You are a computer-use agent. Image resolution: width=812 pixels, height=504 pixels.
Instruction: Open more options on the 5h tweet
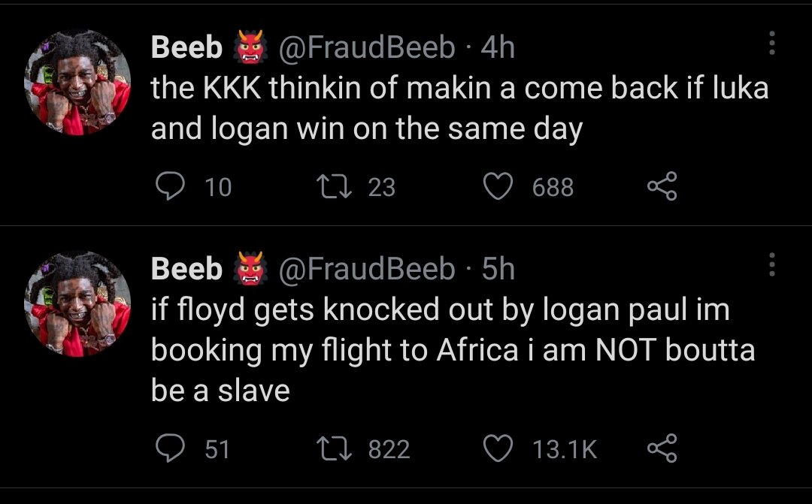pyautogui.click(x=771, y=264)
